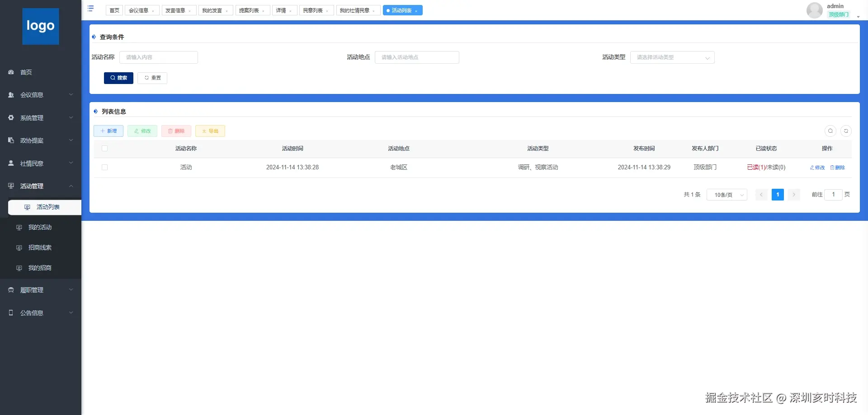Click the 调研、视察活动 type cell
The width and height of the screenshot is (868, 415).
pos(538,168)
